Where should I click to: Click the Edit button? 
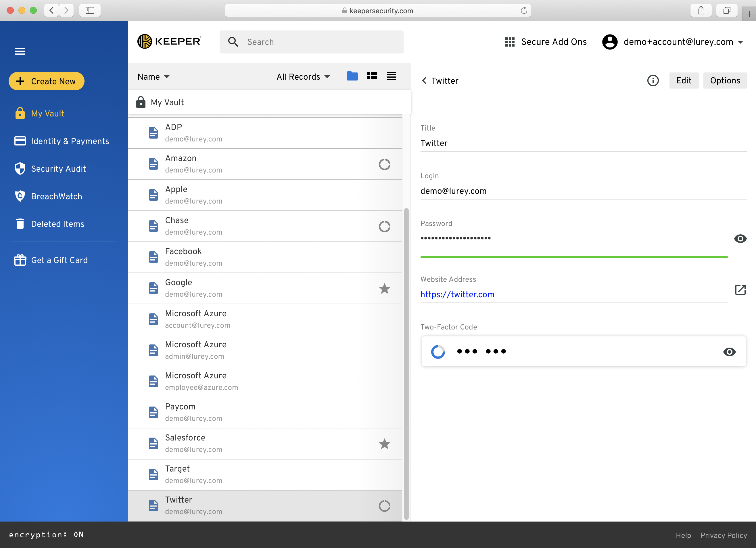[x=684, y=81]
